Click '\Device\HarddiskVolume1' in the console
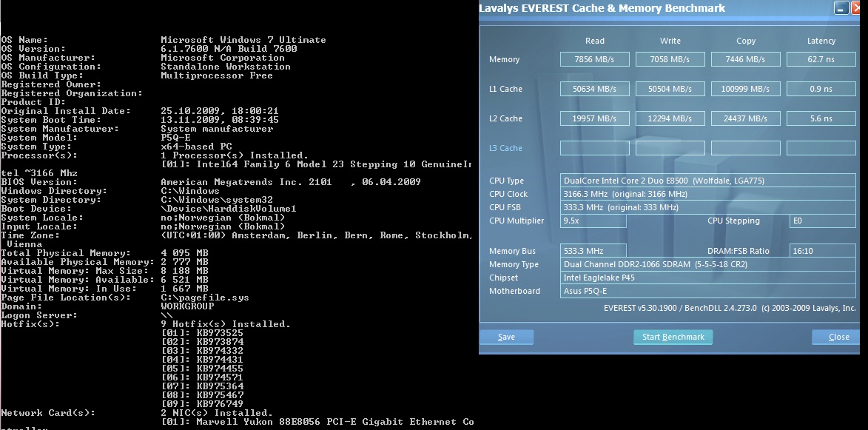868x430 pixels. pyautogui.click(x=229, y=208)
